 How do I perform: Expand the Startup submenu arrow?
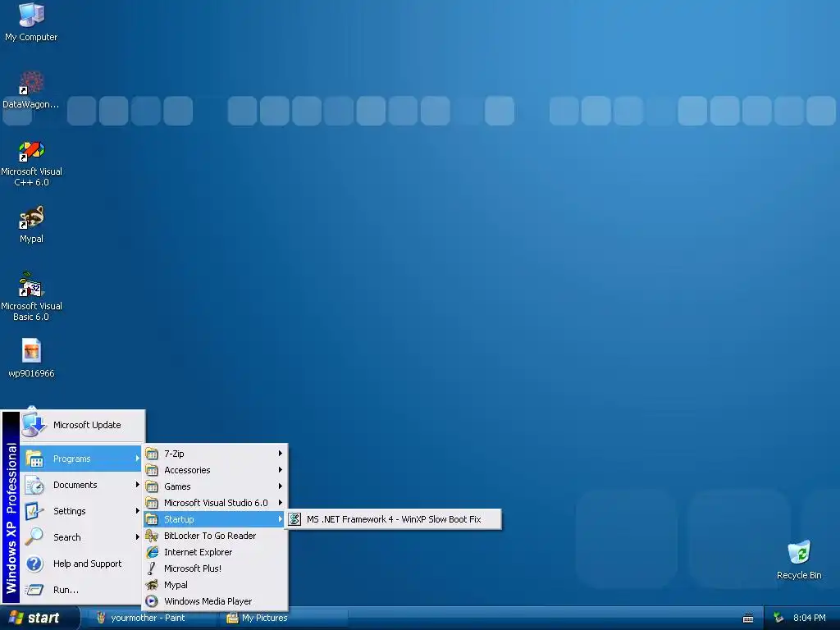(281, 519)
